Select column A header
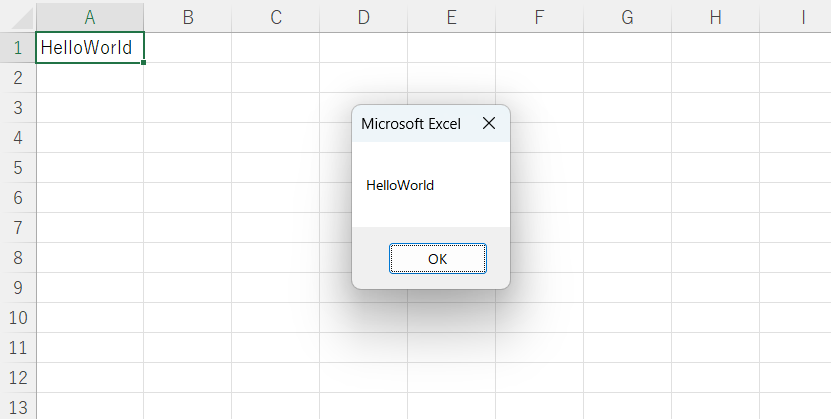 [x=90, y=17]
